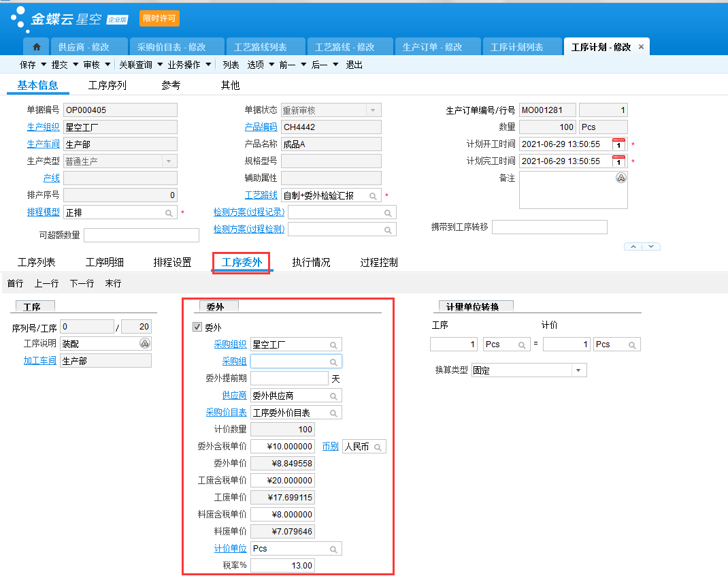Expand the 审核 dropdown arrow
The height and width of the screenshot is (576, 728).
[107, 64]
